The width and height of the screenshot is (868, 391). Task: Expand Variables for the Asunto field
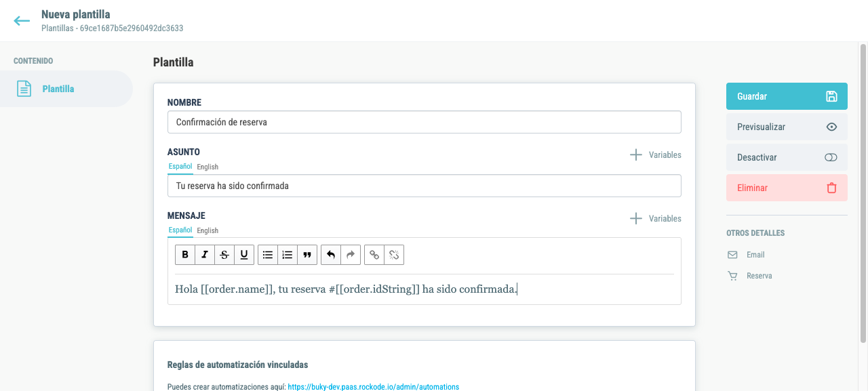pyautogui.click(x=655, y=155)
